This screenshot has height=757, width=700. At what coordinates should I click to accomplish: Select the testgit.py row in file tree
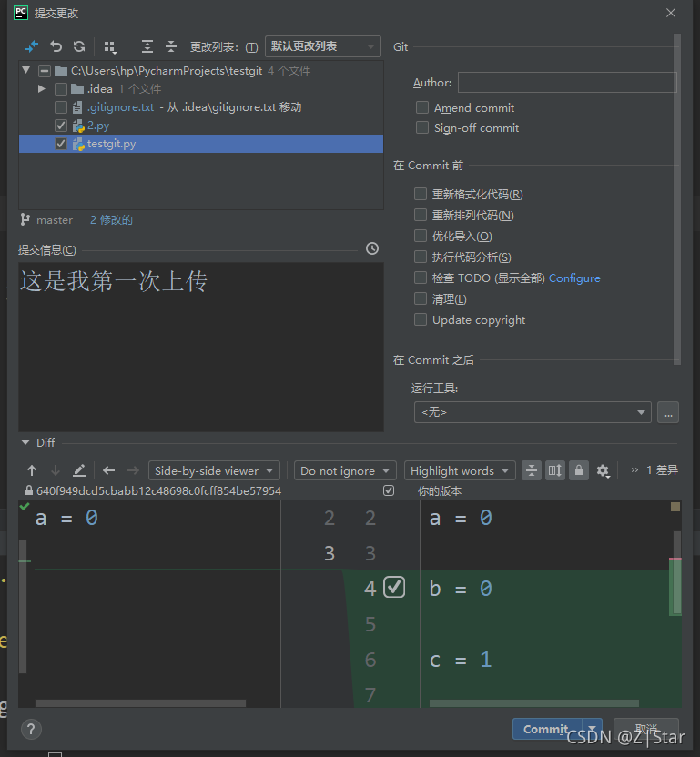[x=201, y=144]
